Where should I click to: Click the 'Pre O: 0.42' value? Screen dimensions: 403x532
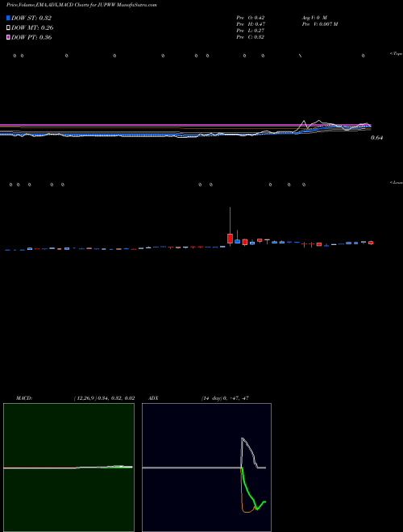click(x=251, y=18)
